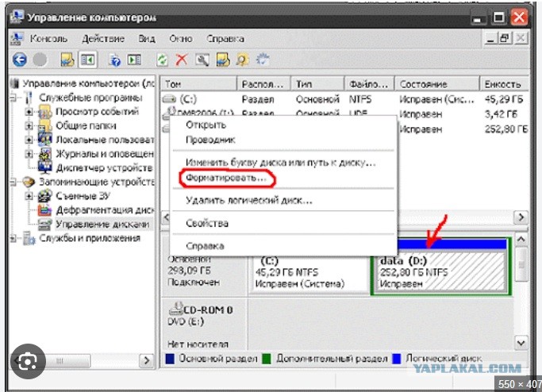This screenshot has width=542, height=392.
Task: Click the magnifier search toolbar icon
Action: click(202, 60)
